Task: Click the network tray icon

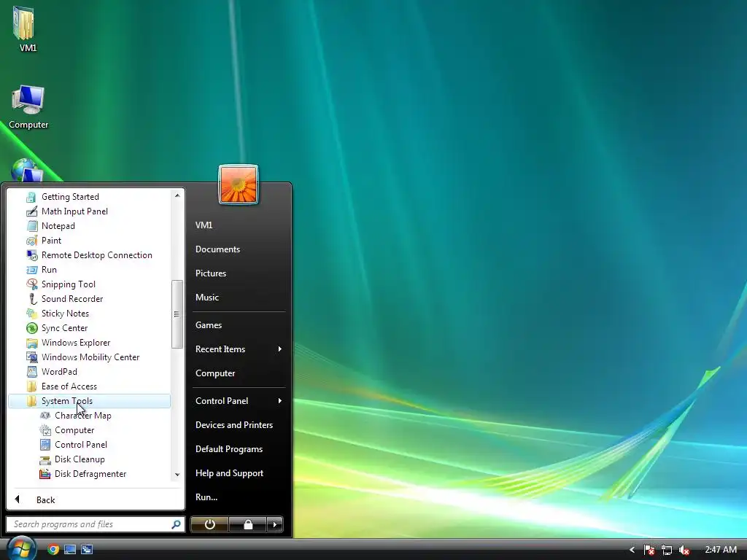Action: click(x=667, y=550)
